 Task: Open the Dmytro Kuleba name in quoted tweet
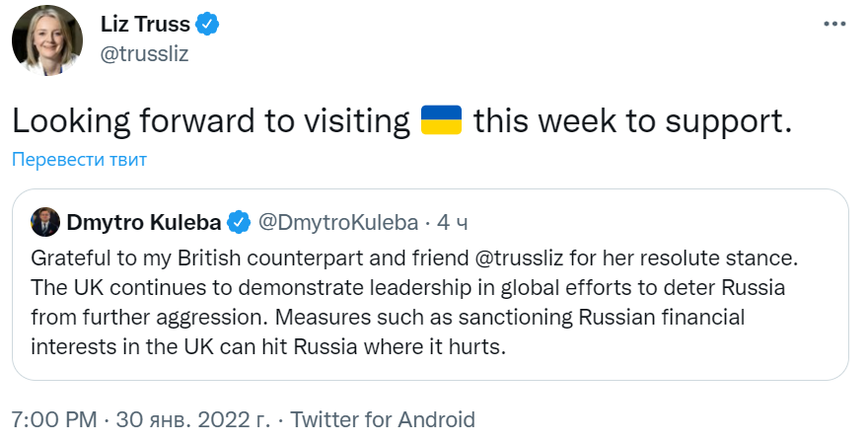pos(144,223)
